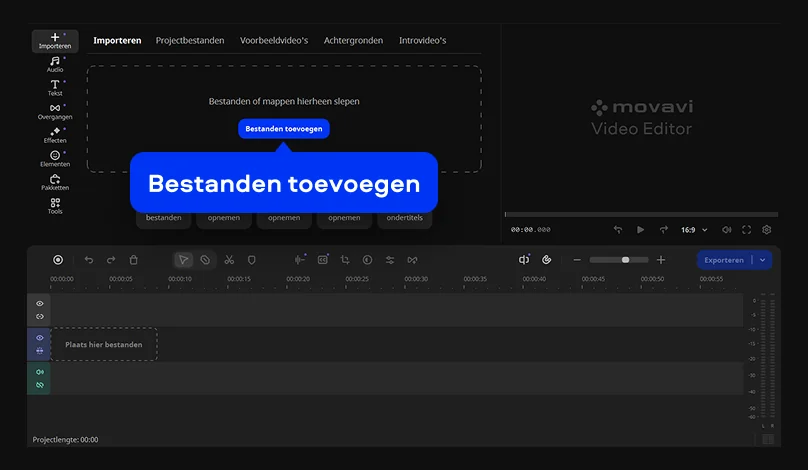808x470 pixels.
Task: Click the trash delete icon in timeline toolbar
Action: click(134, 260)
